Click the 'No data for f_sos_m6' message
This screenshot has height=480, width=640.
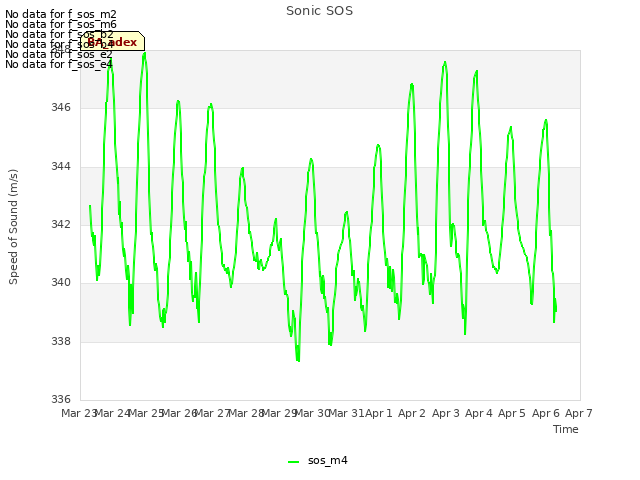(61, 24)
